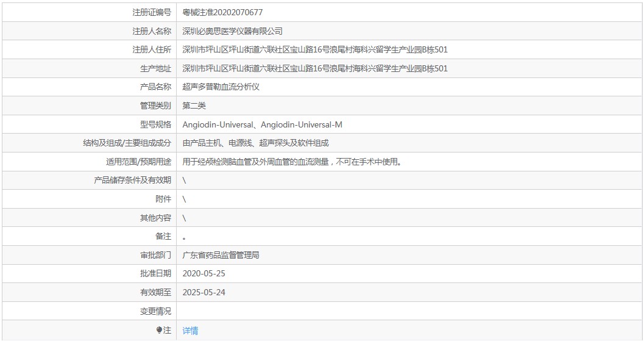644x341 pixels.
Task: Click the 注册人名称 label
Action: coord(152,31)
